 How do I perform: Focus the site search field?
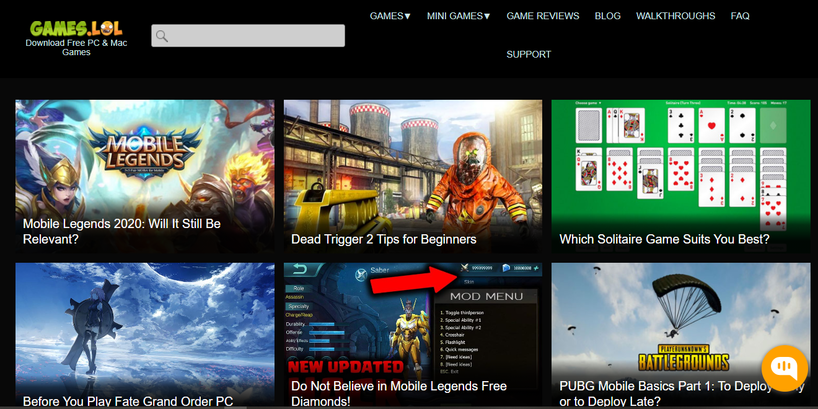[248, 35]
